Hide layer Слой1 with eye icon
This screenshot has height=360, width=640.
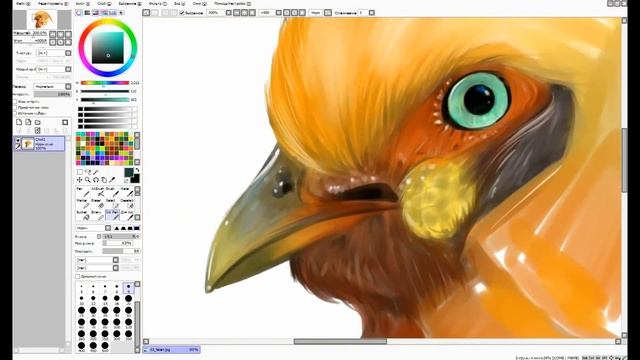tap(18, 140)
